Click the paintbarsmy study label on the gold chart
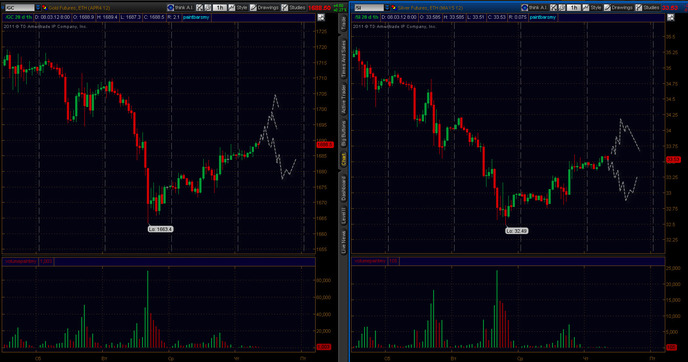Viewport: 688px width, 362px height. (196, 17)
